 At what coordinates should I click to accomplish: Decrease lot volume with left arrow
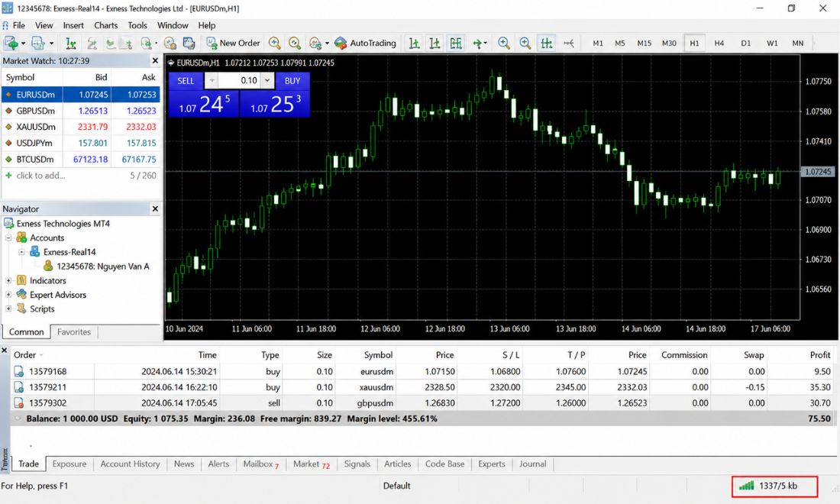point(212,81)
